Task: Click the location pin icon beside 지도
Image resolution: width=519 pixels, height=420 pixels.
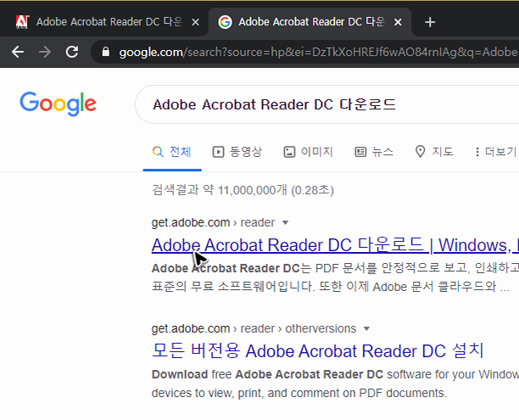Action: click(x=420, y=152)
